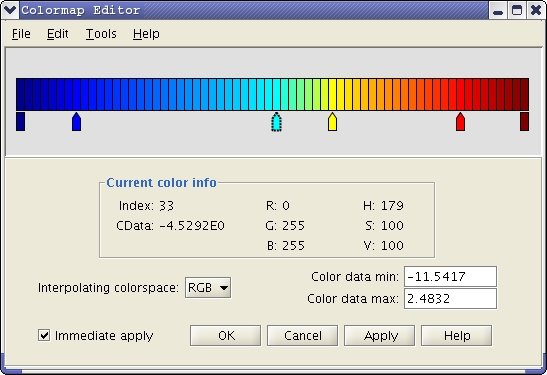Image resolution: width=547 pixels, height=375 pixels.
Task: Open the Help menu
Action: (x=146, y=34)
